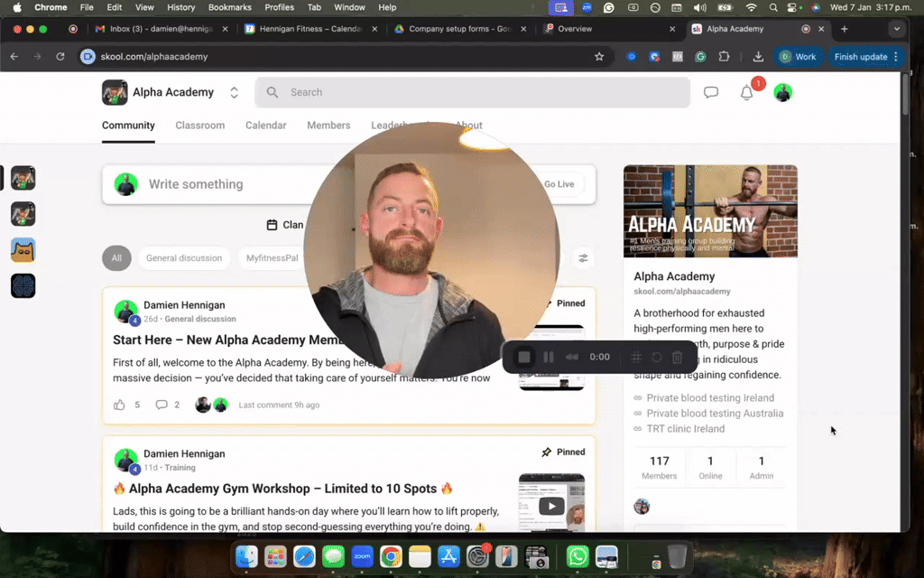
Task: Open Safari from the Dock
Action: [304, 556]
